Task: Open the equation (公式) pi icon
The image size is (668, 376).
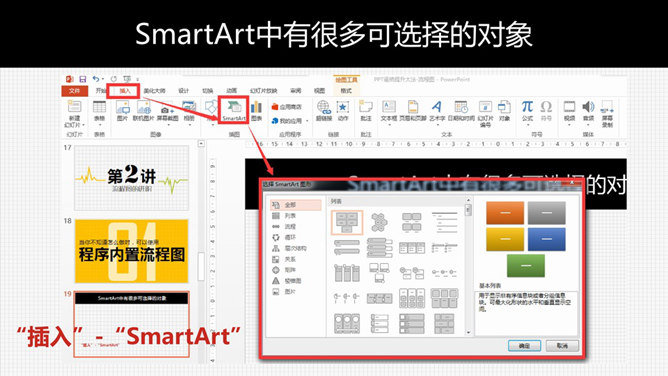Action: (x=527, y=111)
